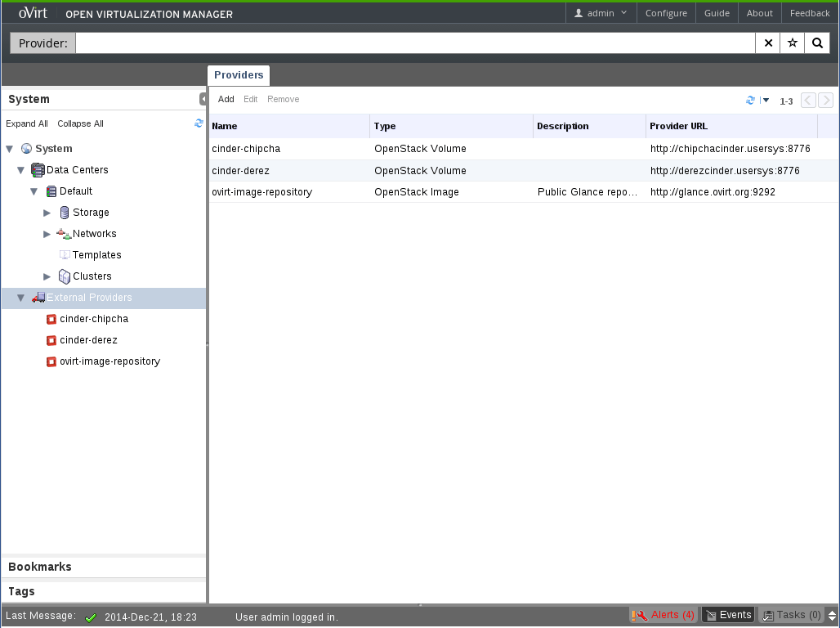Screen dimensions: 840x628
Task: Click the Storage database icon
Action: coord(65,213)
